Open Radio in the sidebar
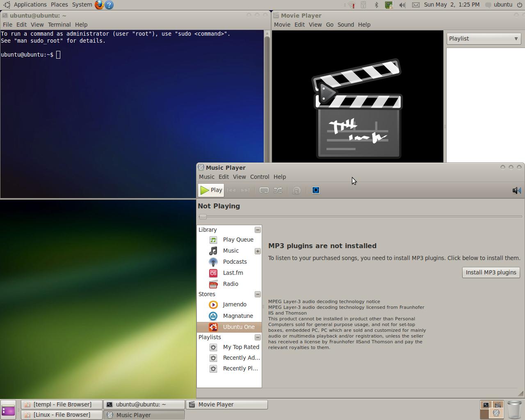The height and width of the screenshot is (420, 525). pyautogui.click(x=229, y=284)
